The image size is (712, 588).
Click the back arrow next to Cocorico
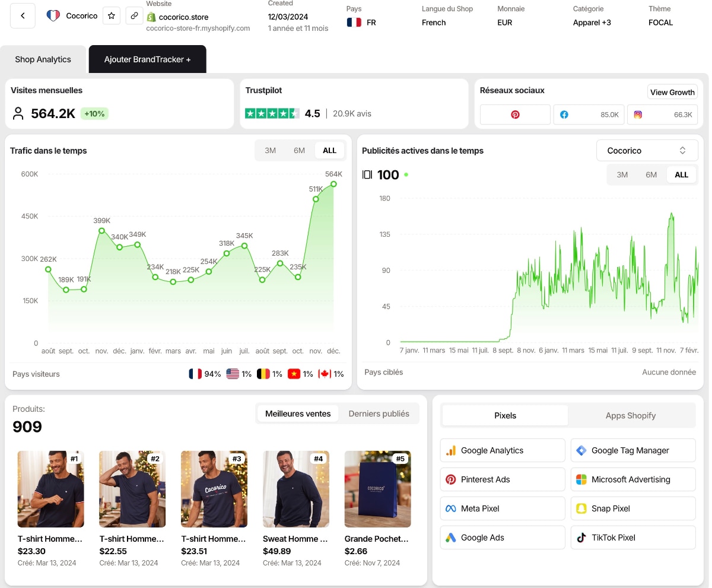pyautogui.click(x=23, y=15)
